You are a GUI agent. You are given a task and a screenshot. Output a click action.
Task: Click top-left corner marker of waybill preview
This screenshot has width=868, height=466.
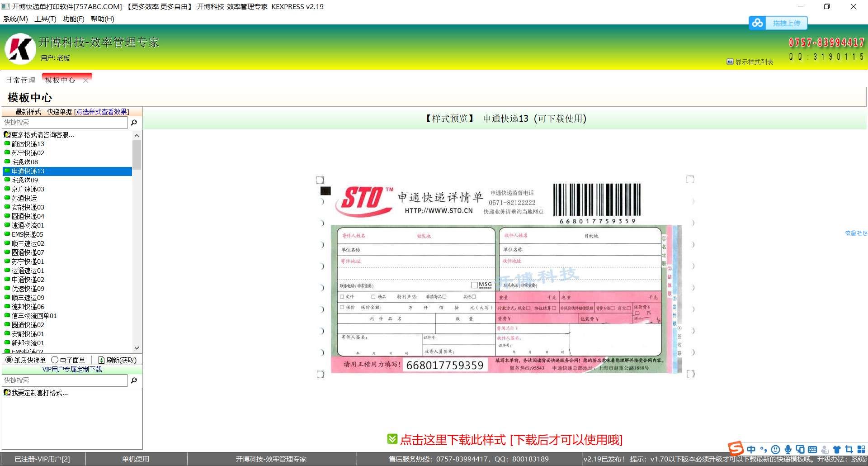point(320,180)
